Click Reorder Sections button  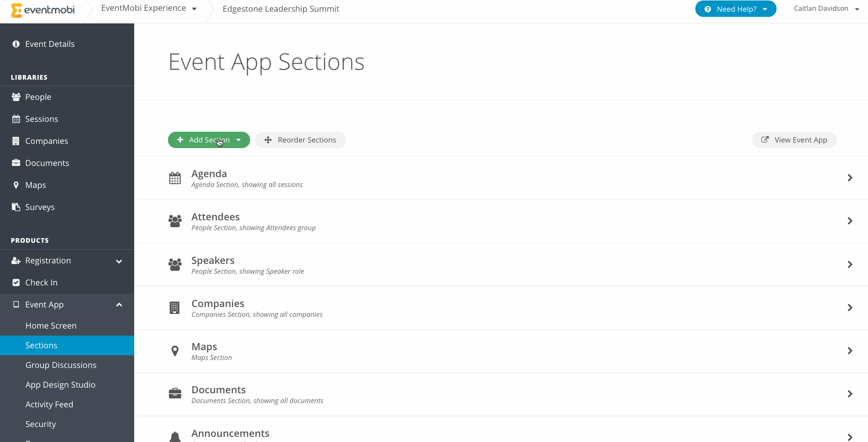tap(300, 140)
